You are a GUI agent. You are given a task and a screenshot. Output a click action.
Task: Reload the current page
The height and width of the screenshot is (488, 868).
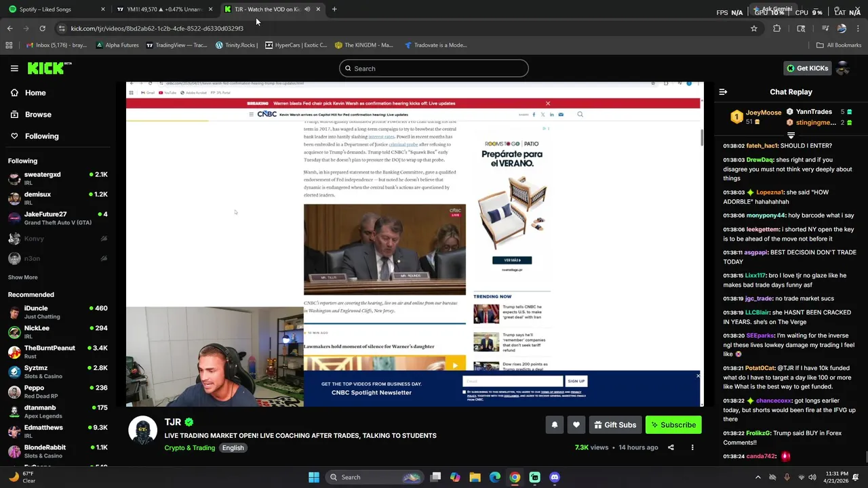[x=42, y=28]
